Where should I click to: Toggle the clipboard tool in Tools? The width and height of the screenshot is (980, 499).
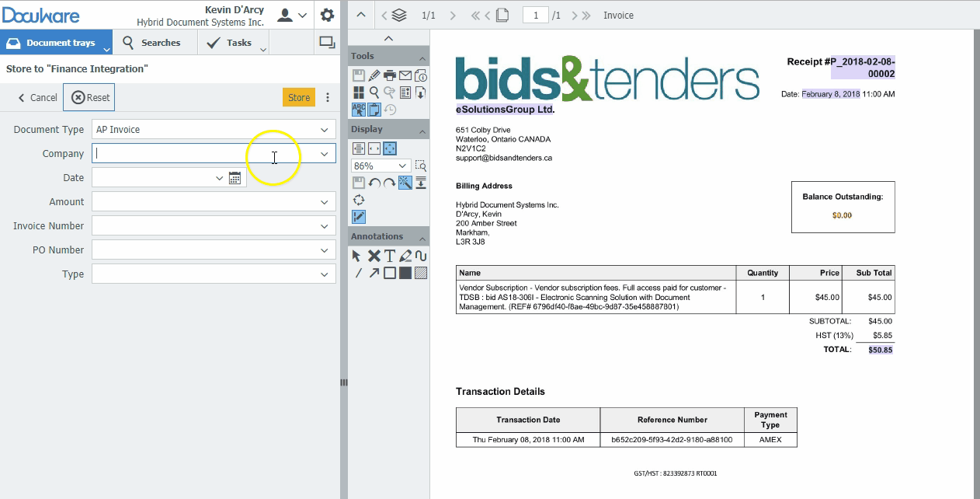(x=374, y=110)
